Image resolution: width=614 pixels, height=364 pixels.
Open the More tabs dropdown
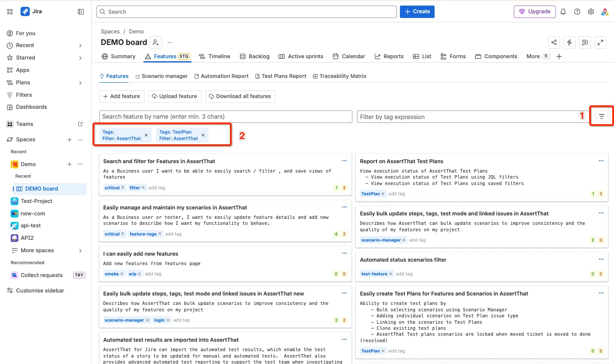pos(537,56)
